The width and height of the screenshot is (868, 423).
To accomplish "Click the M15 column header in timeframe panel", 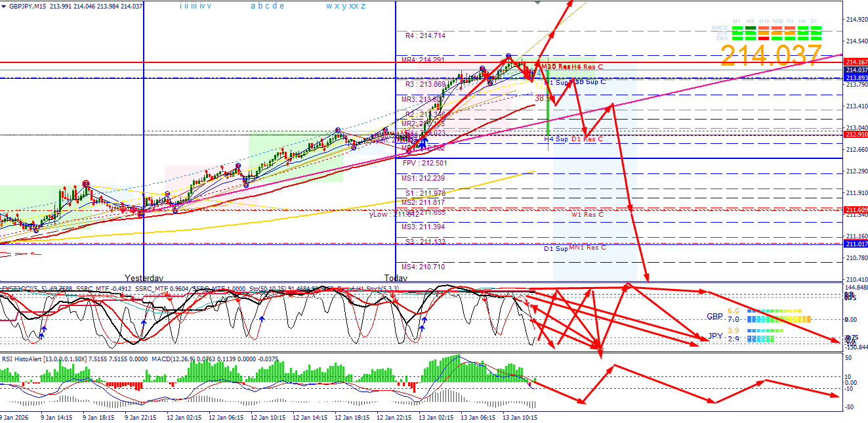I will click(764, 21).
